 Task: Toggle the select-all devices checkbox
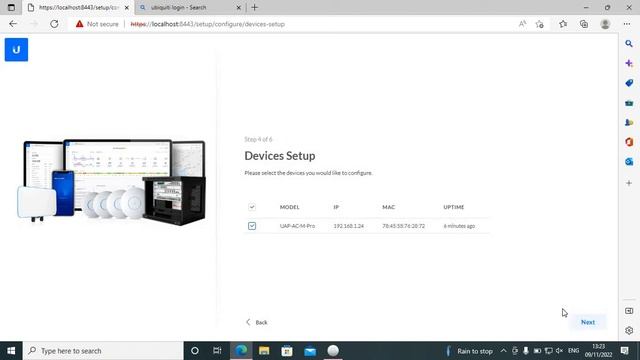[x=252, y=207]
